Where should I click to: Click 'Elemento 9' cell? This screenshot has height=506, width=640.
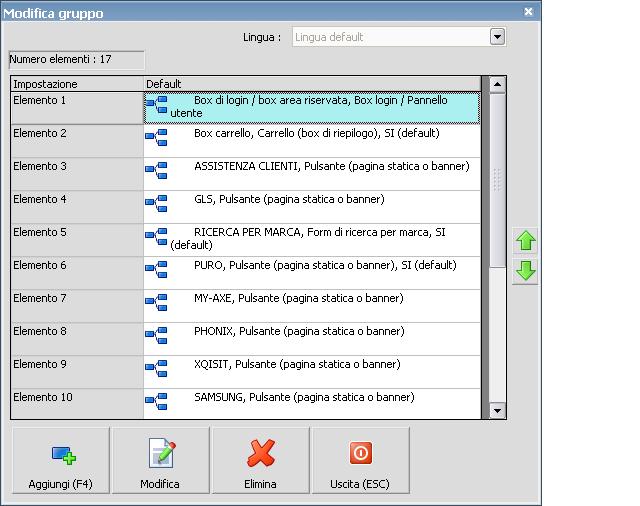click(77, 373)
